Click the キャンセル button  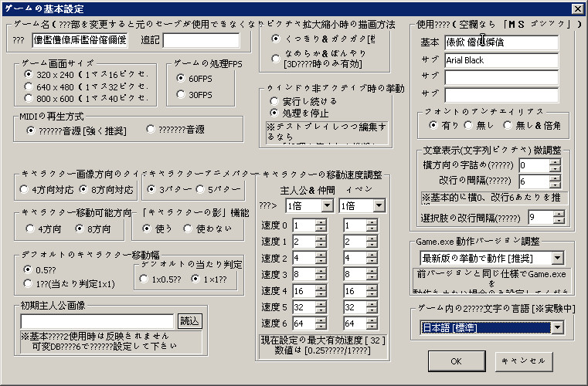point(524,361)
